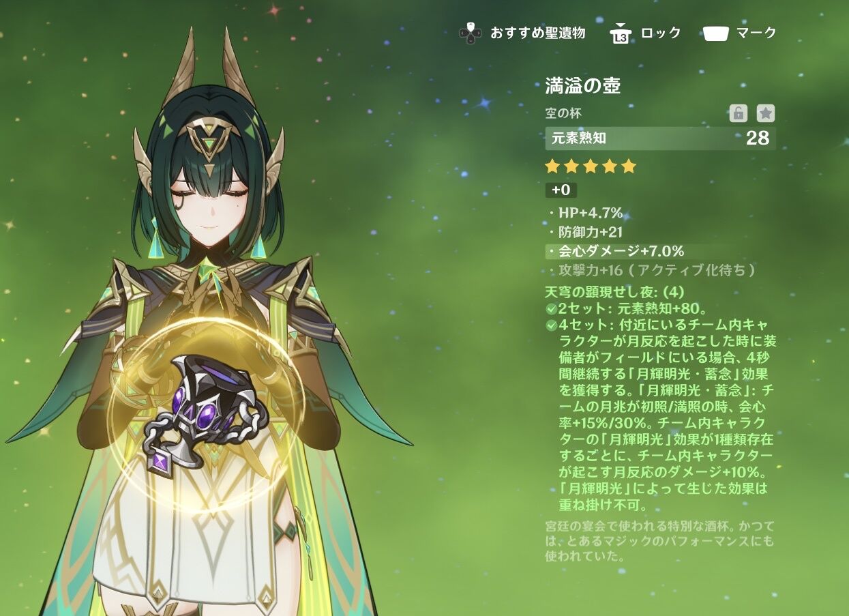Toggle the star mark icon beside 空の杯
Image resolution: width=849 pixels, height=616 pixels.
(766, 113)
